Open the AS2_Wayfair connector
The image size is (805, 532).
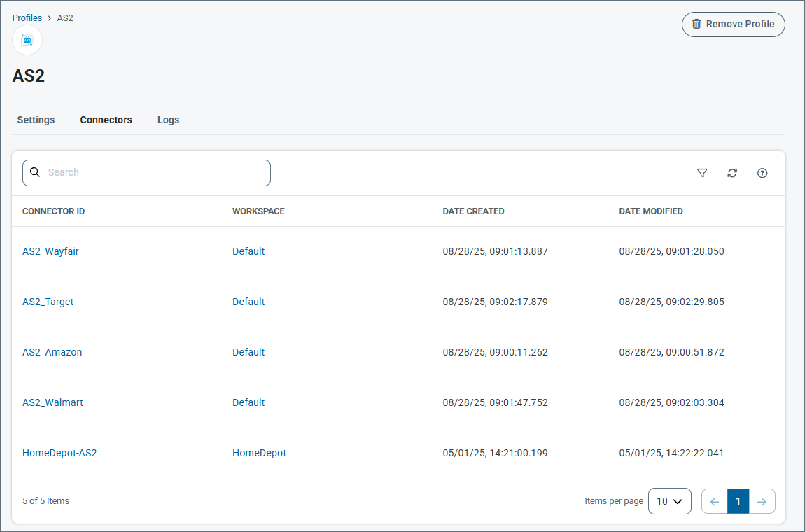pos(50,251)
